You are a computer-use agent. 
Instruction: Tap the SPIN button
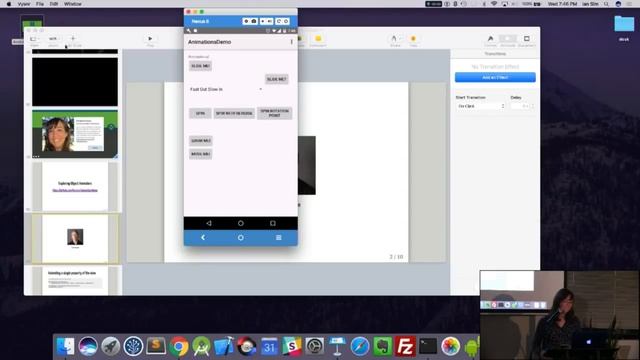pos(200,113)
